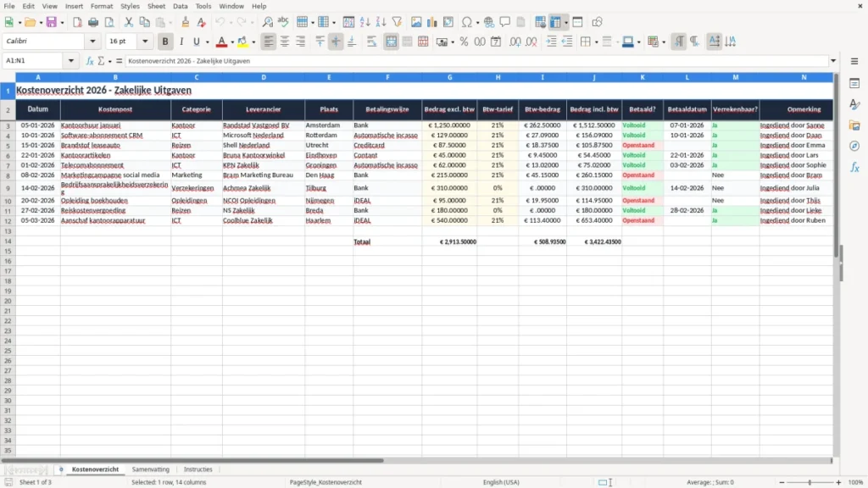Open the sidebar Properties panel
The width and height of the screenshot is (868, 488).
pyautogui.click(x=854, y=84)
